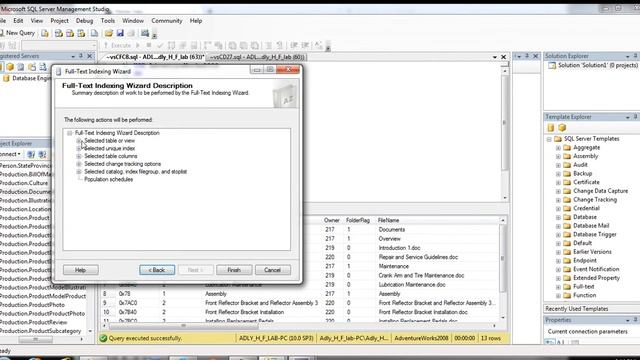Screen dimensions: 640x360
Task: Click the wizard's Help button
Action: coord(81,270)
